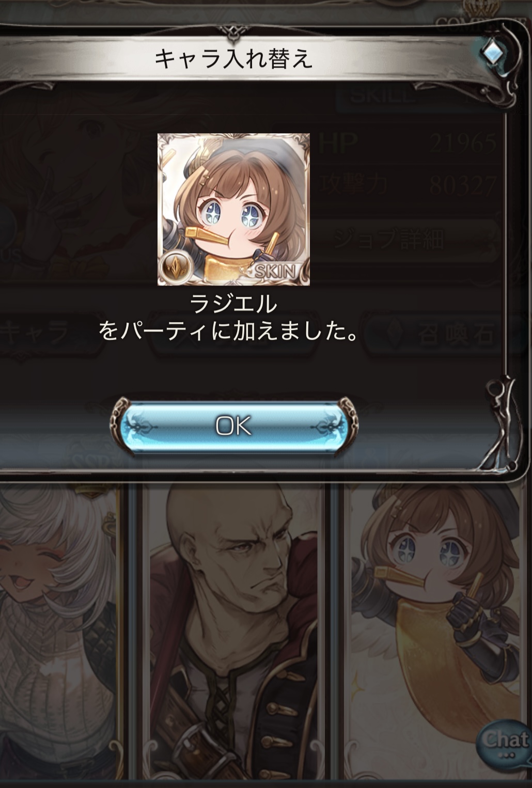Click the ラジエル name text
The width and height of the screenshot is (532, 788).
pyautogui.click(x=233, y=304)
